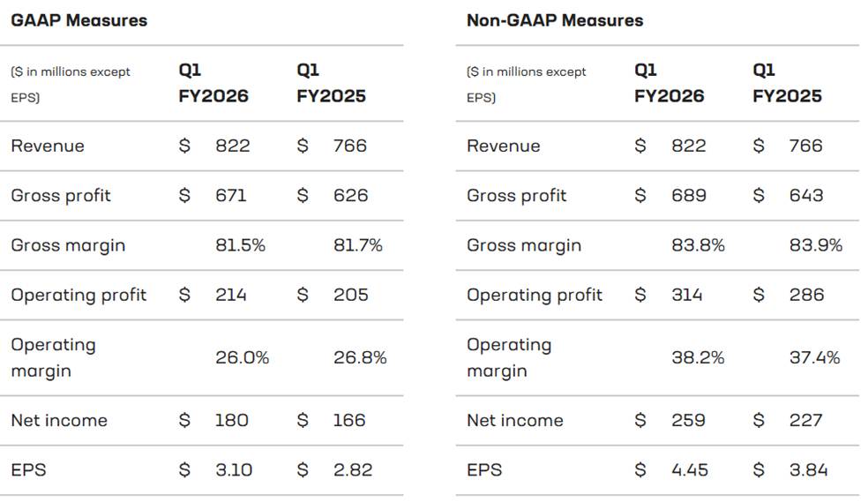Click the Non-GAAP operating profit value 314

pos(687,295)
